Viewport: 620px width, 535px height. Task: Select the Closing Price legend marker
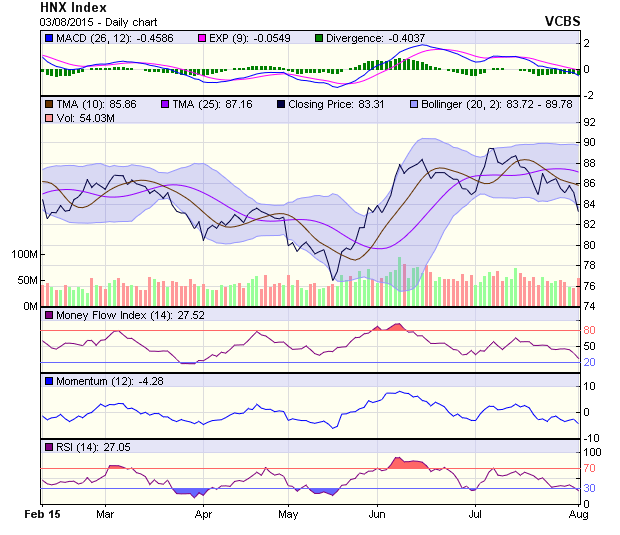(283, 103)
